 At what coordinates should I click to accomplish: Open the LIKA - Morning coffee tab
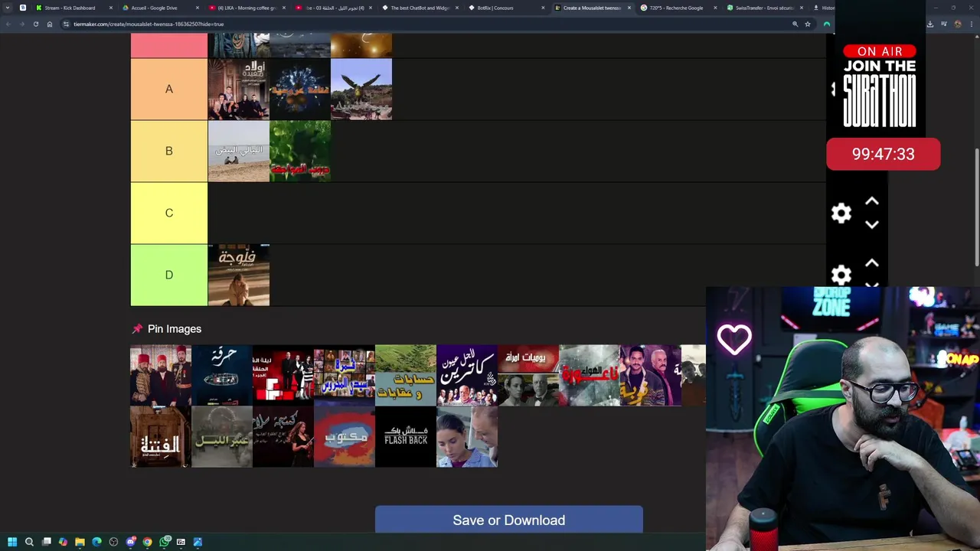pyautogui.click(x=247, y=8)
